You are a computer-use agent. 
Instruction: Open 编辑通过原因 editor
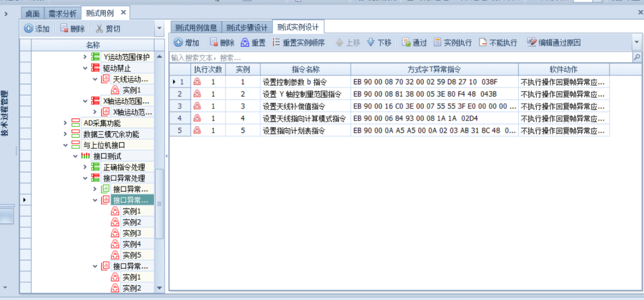coord(554,43)
